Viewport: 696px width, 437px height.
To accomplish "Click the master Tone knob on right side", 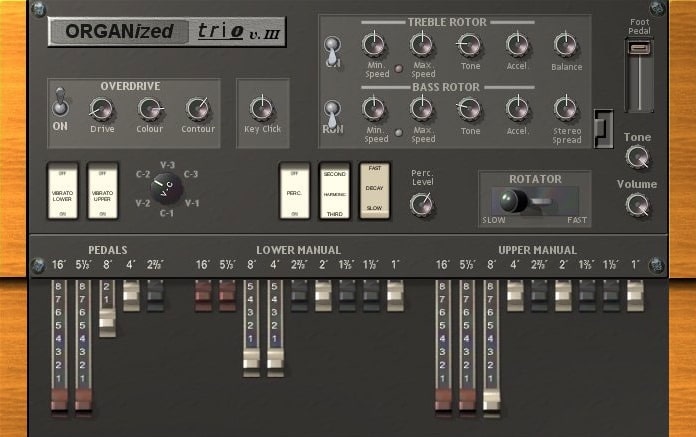I will 637,157.
